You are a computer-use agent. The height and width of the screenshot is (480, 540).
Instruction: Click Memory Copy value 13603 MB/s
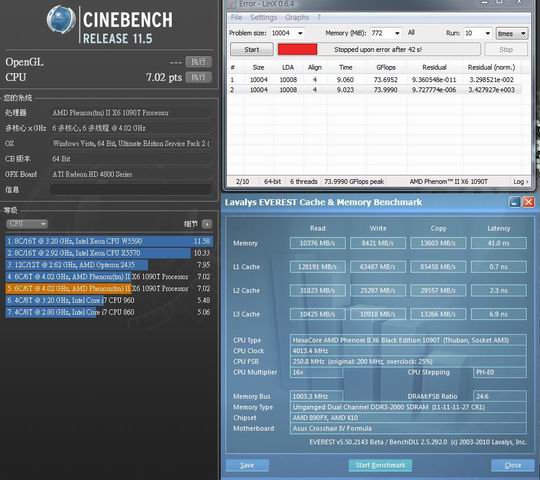click(x=438, y=243)
